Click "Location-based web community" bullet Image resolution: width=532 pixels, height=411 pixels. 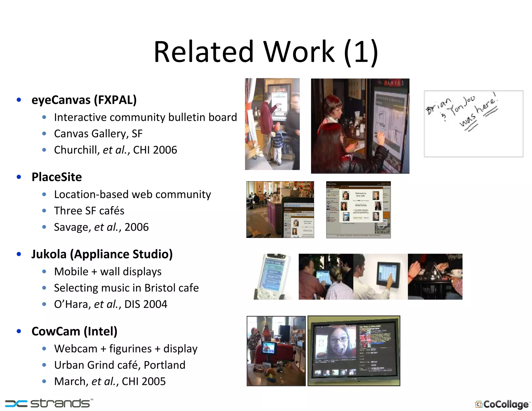pos(132,195)
